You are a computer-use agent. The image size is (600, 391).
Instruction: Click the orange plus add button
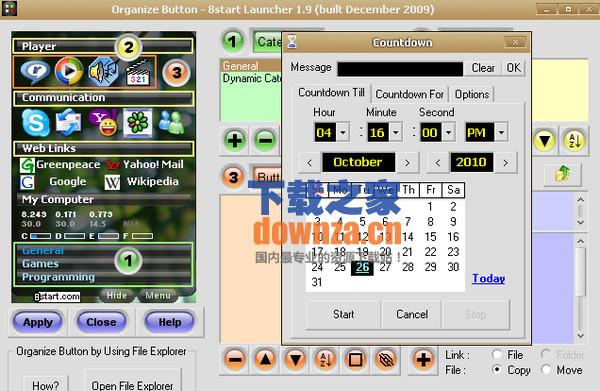(x=423, y=360)
